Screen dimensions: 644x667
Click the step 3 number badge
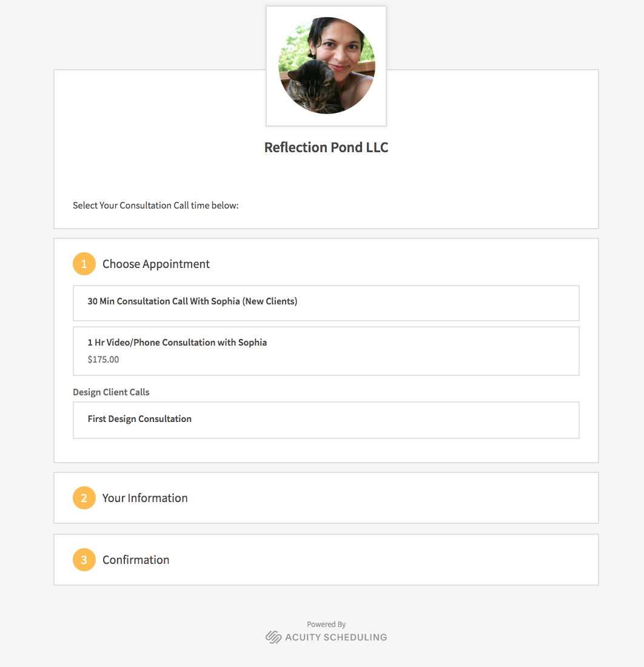pyautogui.click(x=84, y=560)
